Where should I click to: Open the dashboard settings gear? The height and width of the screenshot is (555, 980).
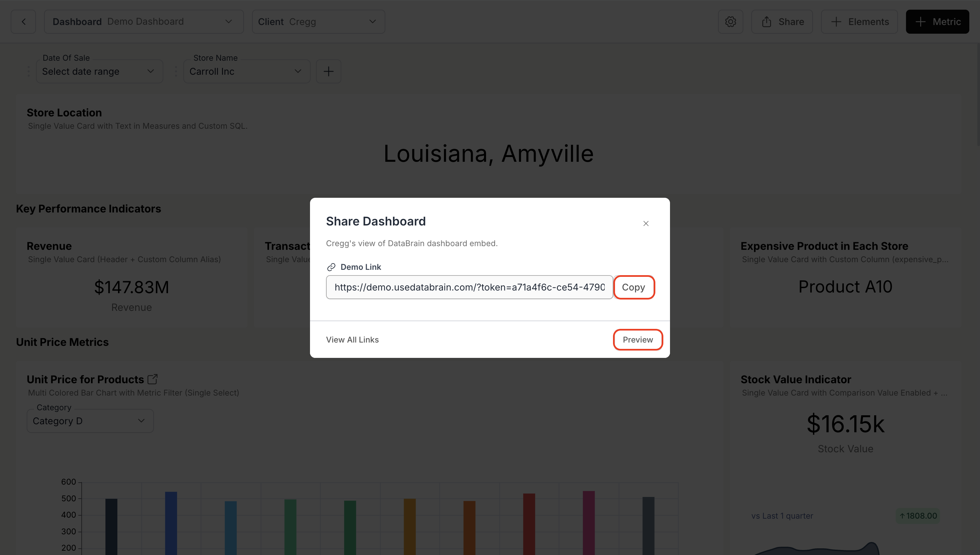(x=730, y=21)
